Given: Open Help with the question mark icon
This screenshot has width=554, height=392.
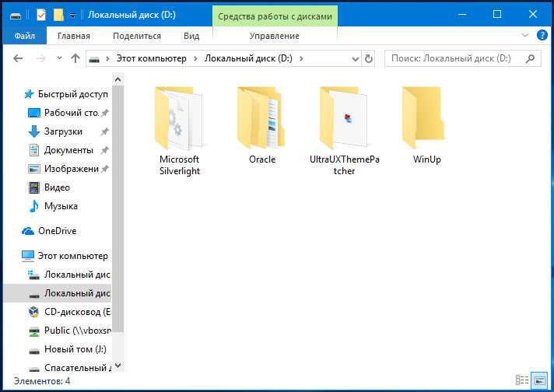Looking at the screenshot, I should (x=542, y=35).
